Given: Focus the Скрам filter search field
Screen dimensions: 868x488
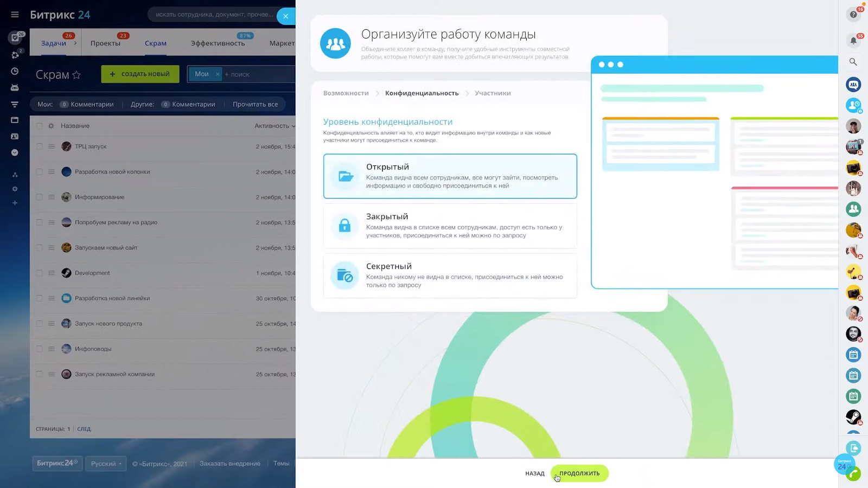Looking at the screenshot, I should tap(259, 74).
